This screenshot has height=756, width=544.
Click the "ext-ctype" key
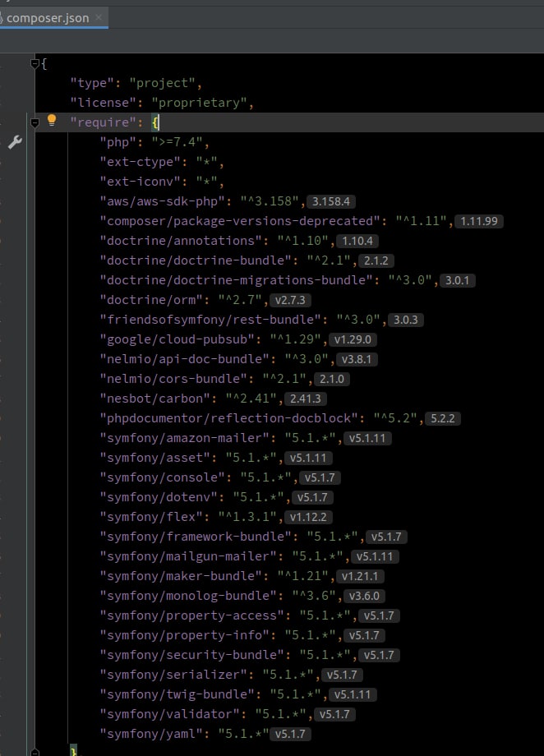click(x=140, y=162)
